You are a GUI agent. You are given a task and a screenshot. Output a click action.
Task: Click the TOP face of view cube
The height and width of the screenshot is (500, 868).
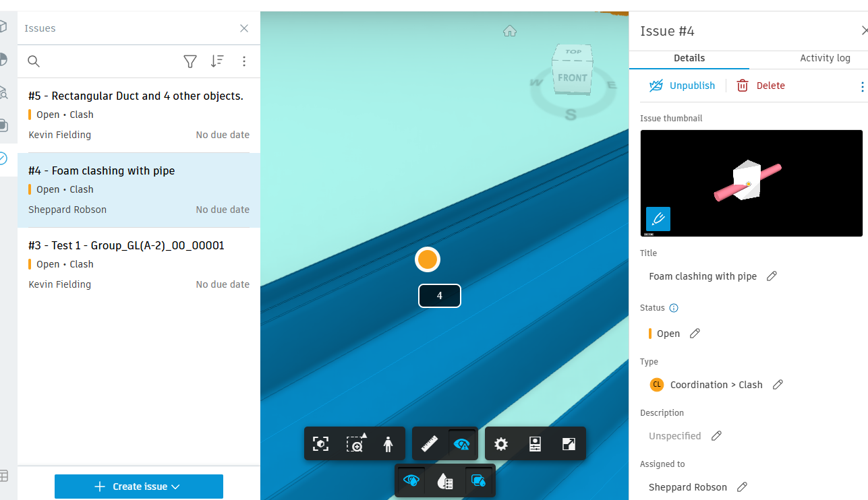(574, 51)
